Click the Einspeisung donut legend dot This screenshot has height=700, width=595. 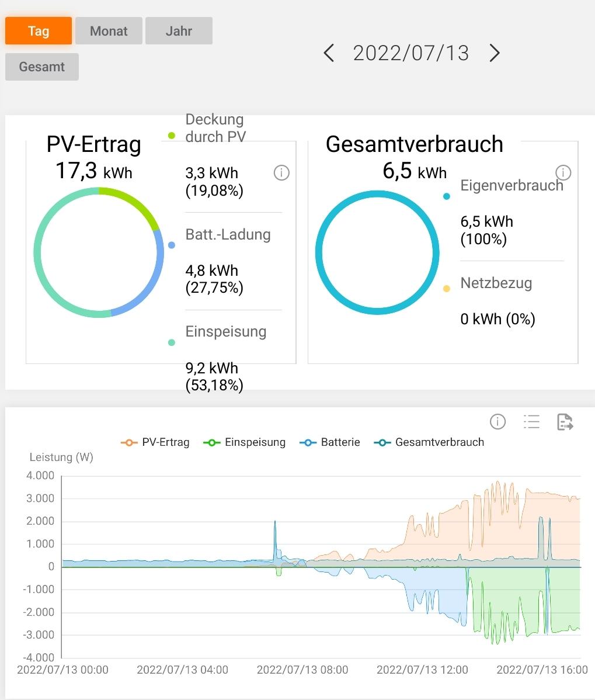tap(172, 342)
